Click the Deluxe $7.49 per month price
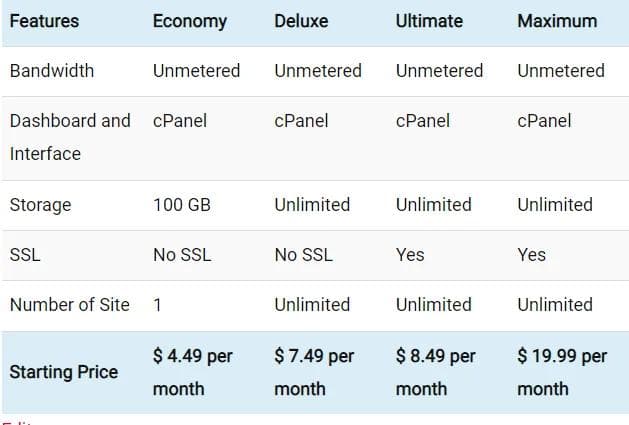The image size is (629, 425). point(314,372)
